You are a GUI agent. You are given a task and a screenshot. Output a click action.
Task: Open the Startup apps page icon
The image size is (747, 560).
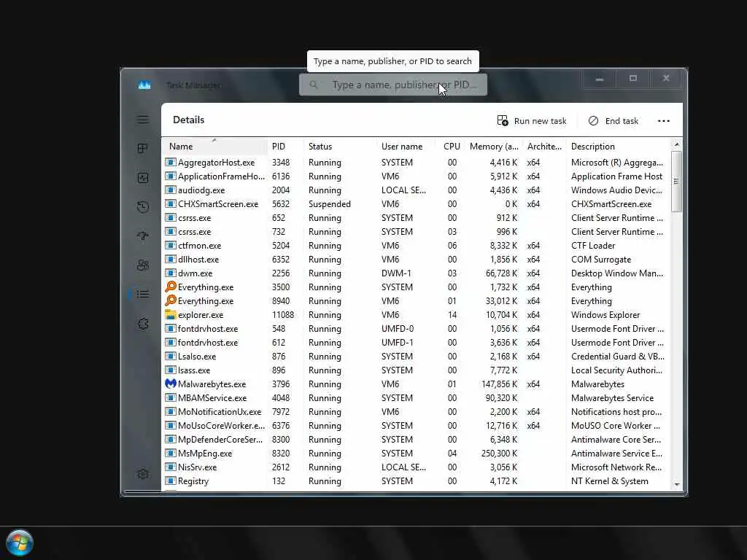click(143, 236)
